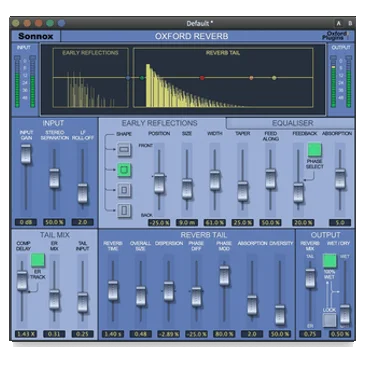Click the Input Gain slider handle
365x365 pixels.
click(x=26, y=154)
